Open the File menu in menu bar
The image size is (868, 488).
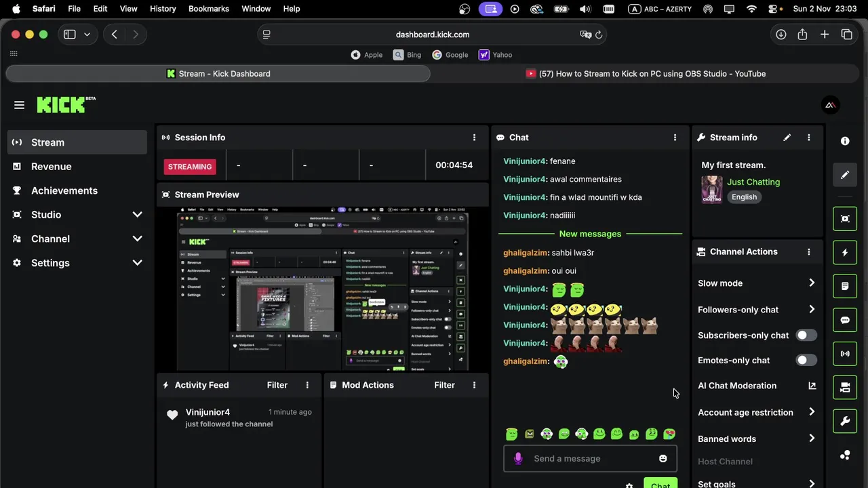(x=75, y=9)
